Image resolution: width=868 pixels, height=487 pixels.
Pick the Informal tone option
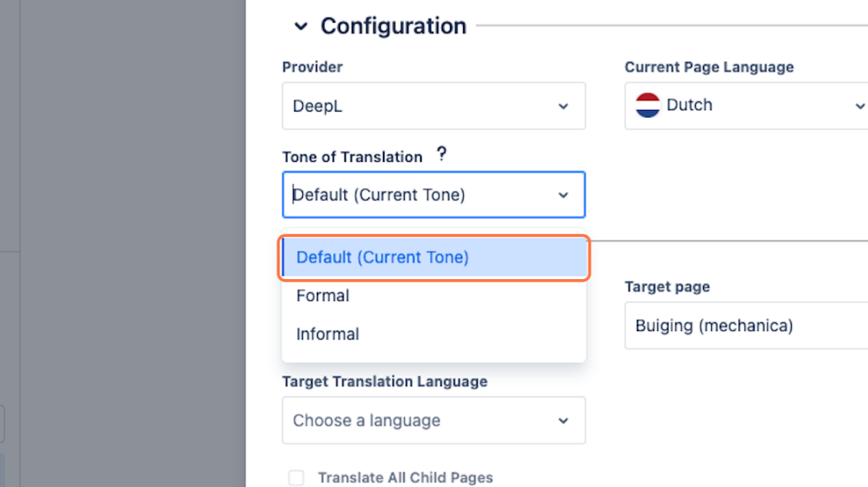point(328,334)
